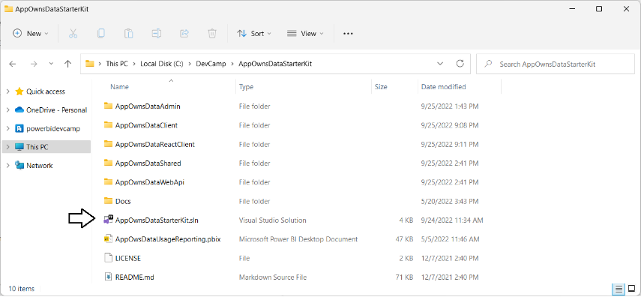Sort by the Size column header
The width and height of the screenshot is (644, 300).
(381, 87)
